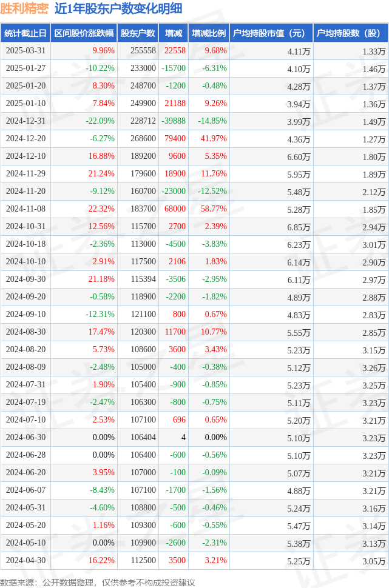Select the 2024-06-30 date cell
Viewport: 389px width, 588px height.
(25, 437)
